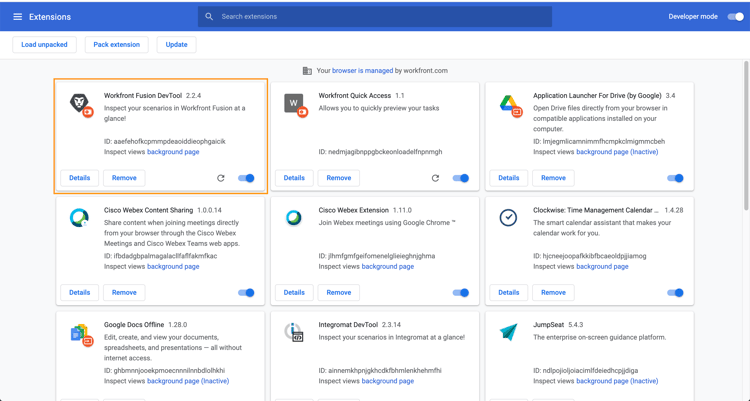Focus the Search extensions field
The height and width of the screenshot is (401, 750).
pyautogui.click(x=375, y=17)
